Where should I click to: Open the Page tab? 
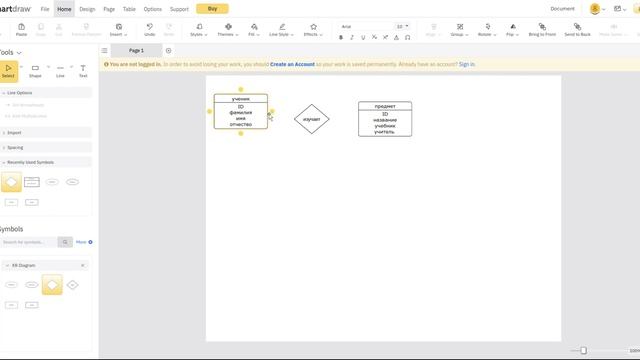pyautogui.click(x=109, y=9)
